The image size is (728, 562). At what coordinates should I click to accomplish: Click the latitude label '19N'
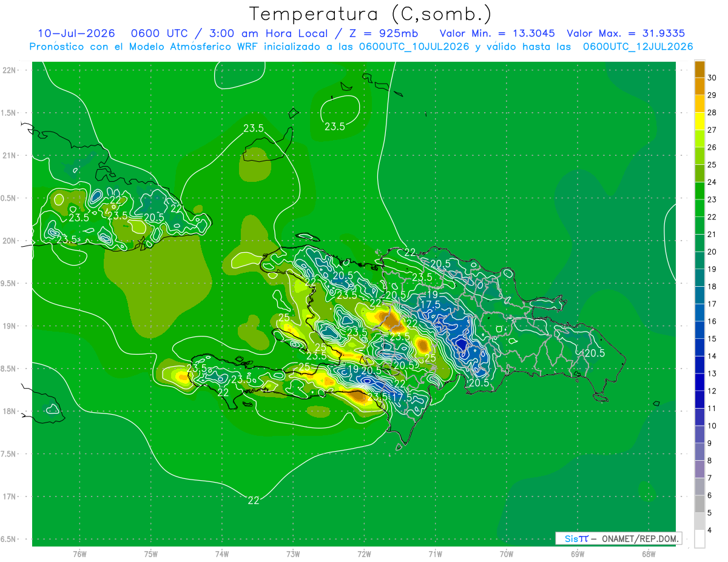coord(10,326)
